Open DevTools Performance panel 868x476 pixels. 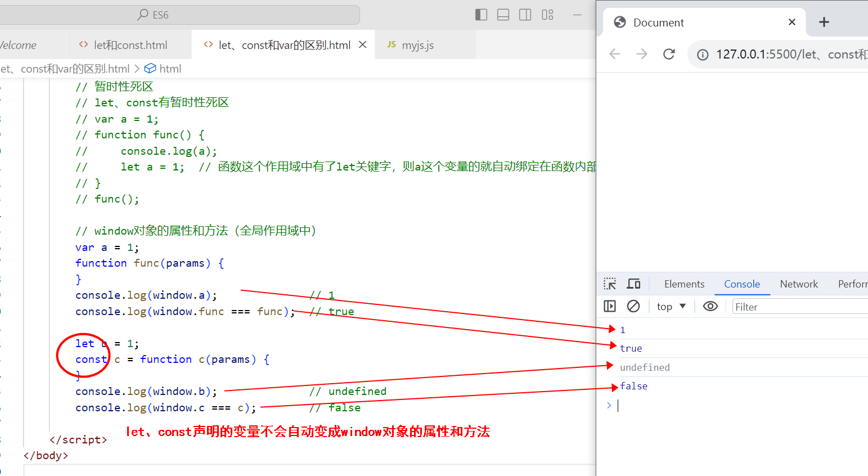click(x=852, y=284)
